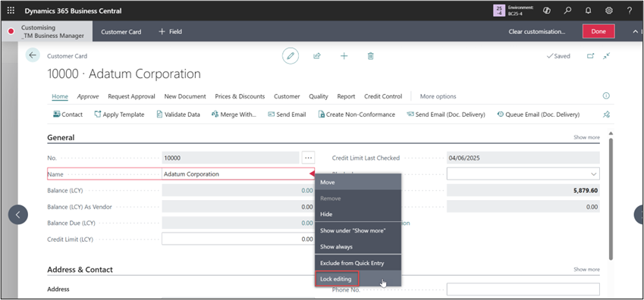Open the help question mark icon
This screenshot has height=300, width=644.
pos(630,11)
